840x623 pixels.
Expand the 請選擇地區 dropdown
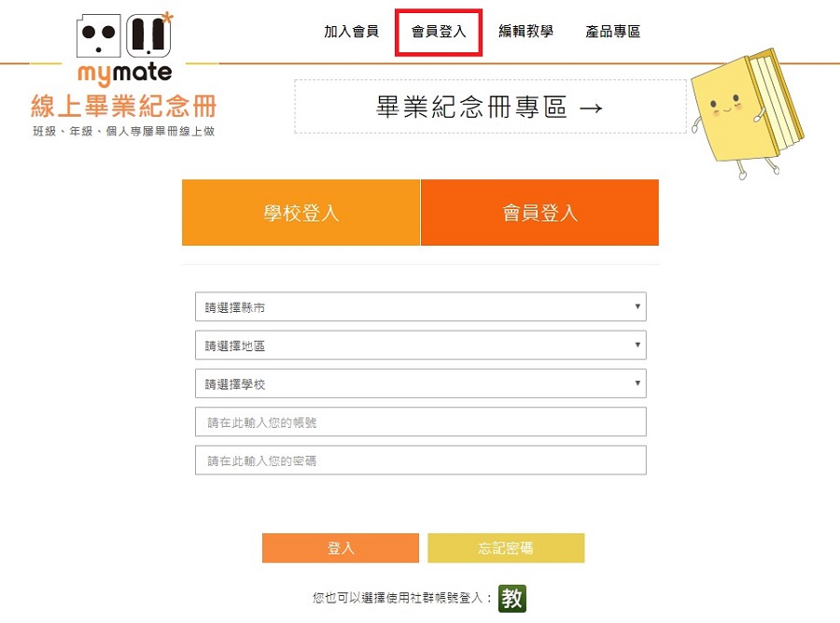[420, 346]
